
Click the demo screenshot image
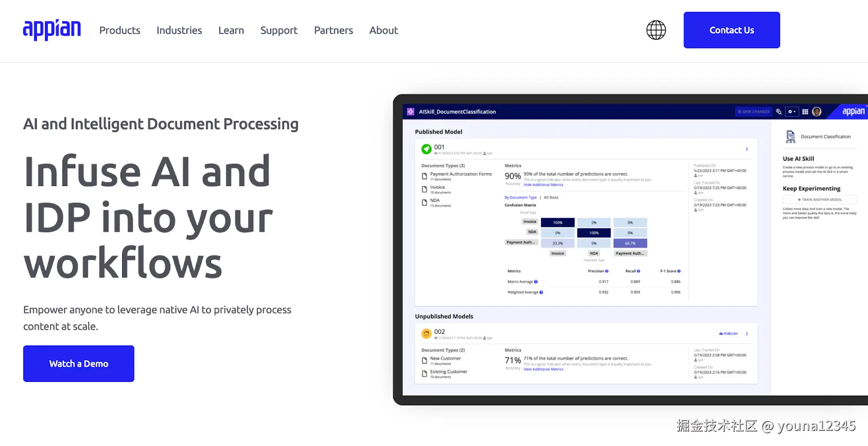tap(630, 250)
